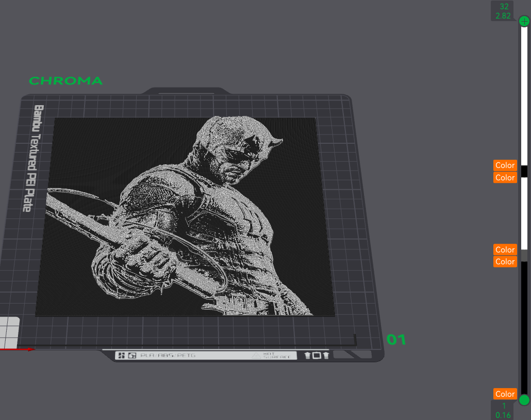The width and height of the screenshot is (531, 420).
Task: Click the short black band on the layer slider
Action: 524,171
